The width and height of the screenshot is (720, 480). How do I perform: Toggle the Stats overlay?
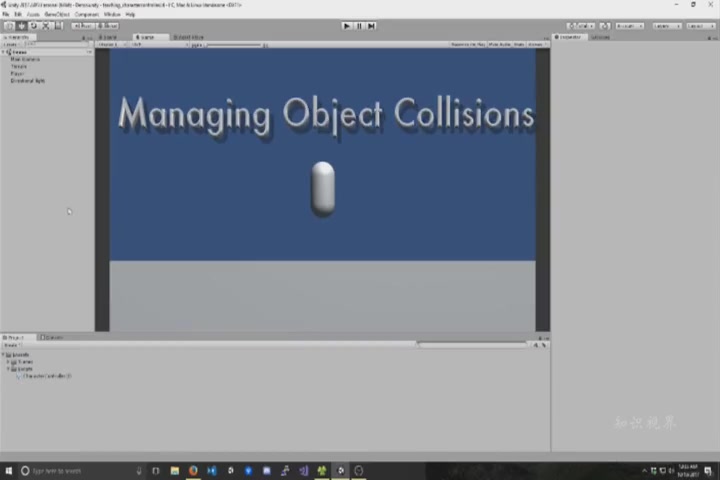pyautogui.click(x=518, y=44)
